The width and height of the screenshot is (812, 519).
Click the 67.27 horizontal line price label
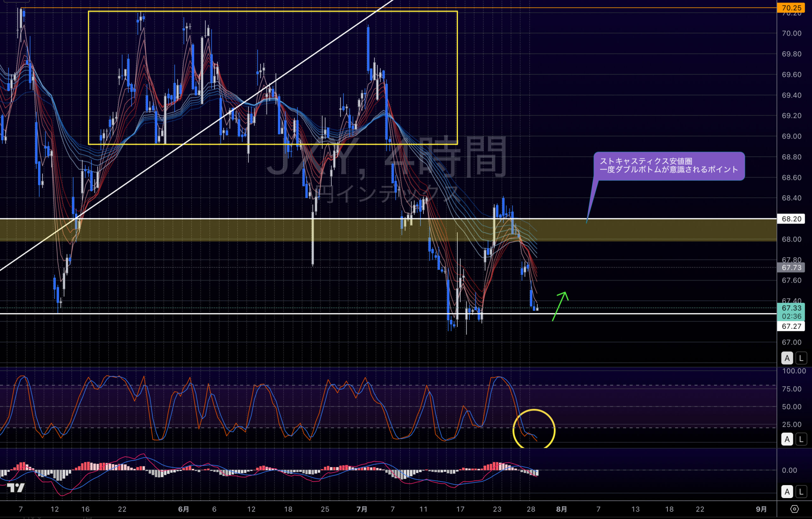point(791,326)
